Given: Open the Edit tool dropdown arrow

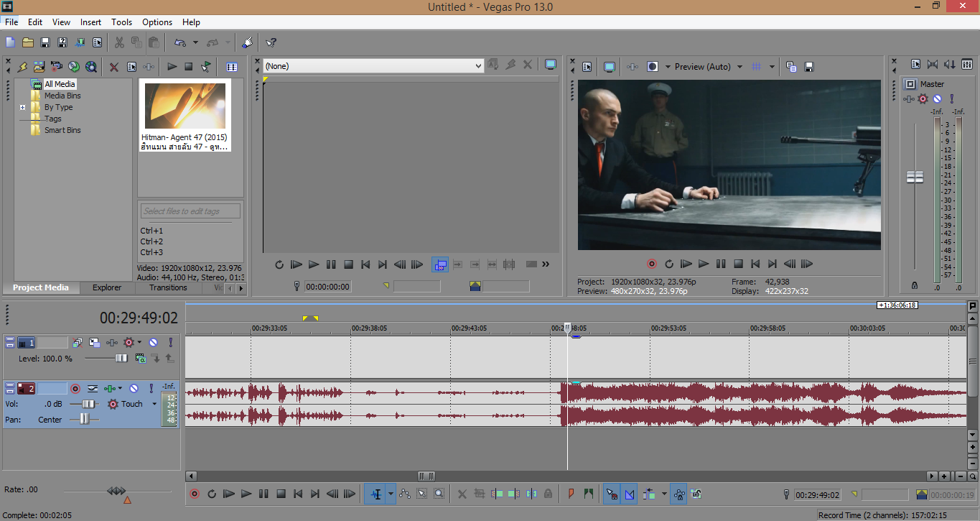Looking at the screenshot, I should (391, 494).
